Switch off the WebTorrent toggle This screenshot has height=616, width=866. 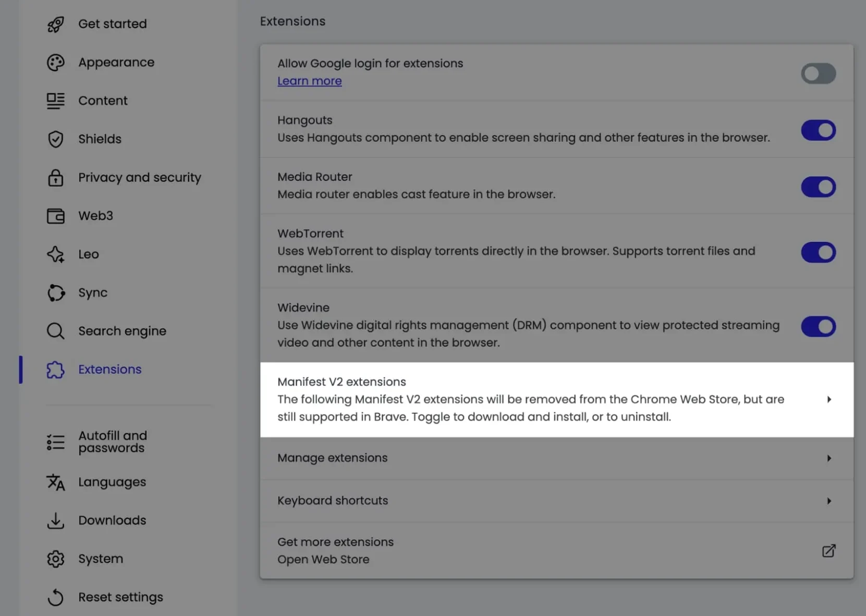819,252
